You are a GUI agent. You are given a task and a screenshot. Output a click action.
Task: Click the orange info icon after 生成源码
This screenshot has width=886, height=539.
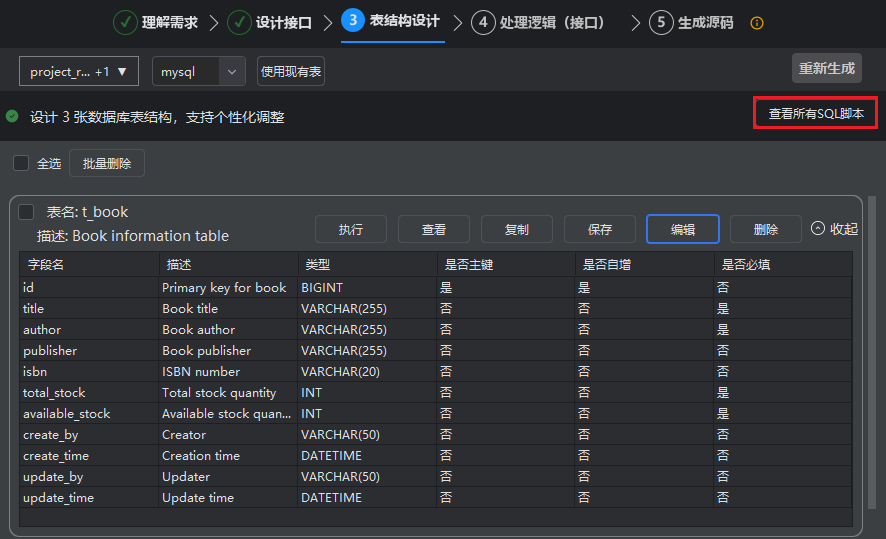(757, 23)
